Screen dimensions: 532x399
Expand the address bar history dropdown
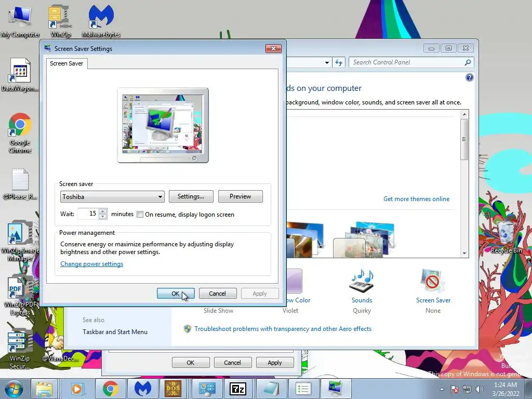click(x=327, y=62)
